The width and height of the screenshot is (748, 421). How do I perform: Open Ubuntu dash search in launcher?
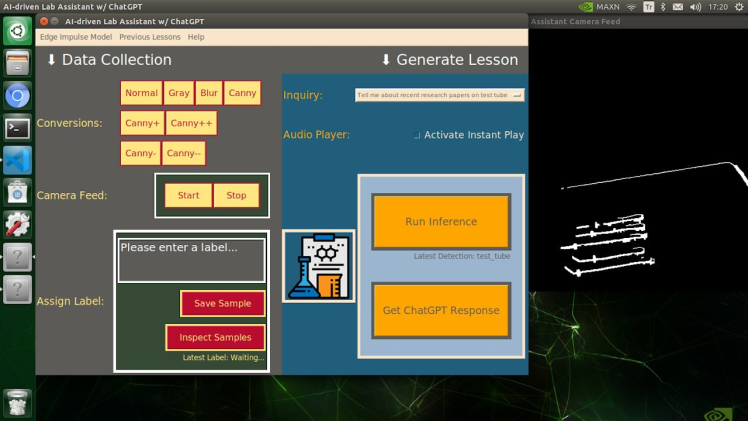(x=17, y=32)
